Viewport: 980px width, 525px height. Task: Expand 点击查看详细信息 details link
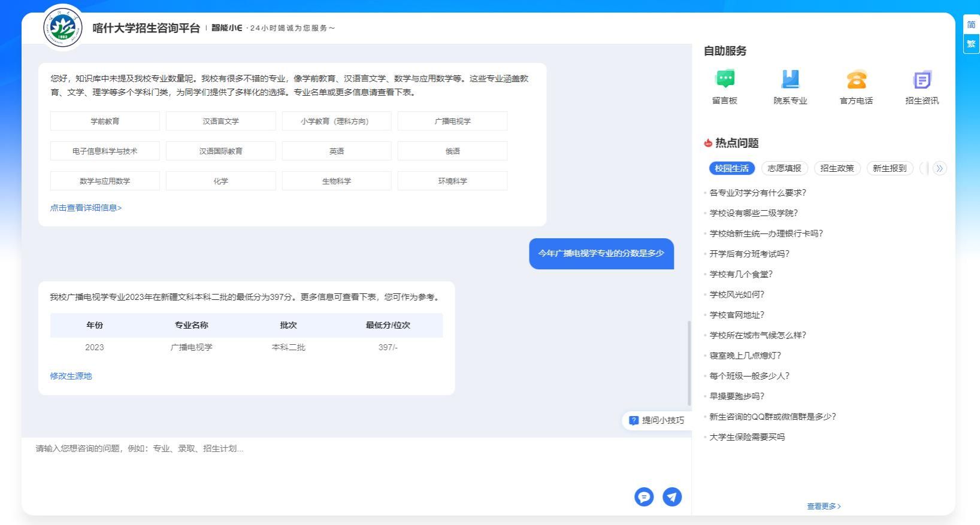coord(86,208)
